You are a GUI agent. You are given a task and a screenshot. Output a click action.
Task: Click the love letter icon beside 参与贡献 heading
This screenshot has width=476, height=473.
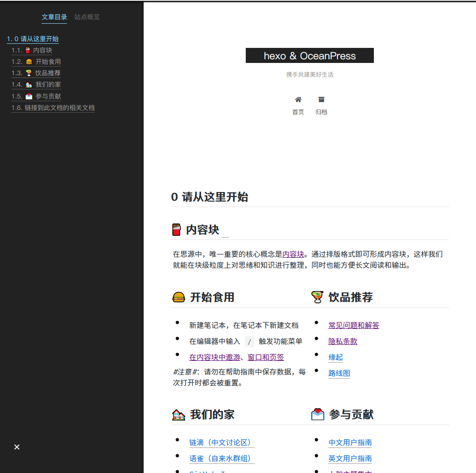(317, 414)
